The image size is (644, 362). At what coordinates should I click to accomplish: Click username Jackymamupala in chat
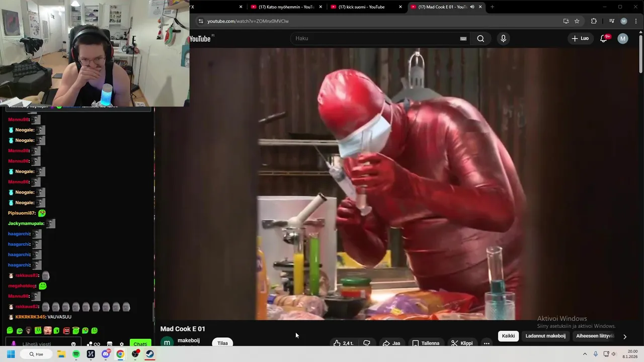coord(26,223)
